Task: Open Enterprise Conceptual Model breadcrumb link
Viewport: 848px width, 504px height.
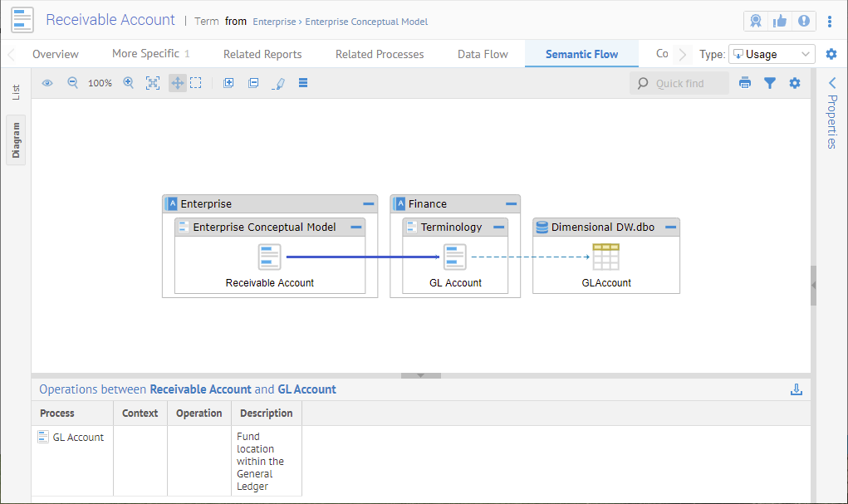Action: tap(366, 22)
